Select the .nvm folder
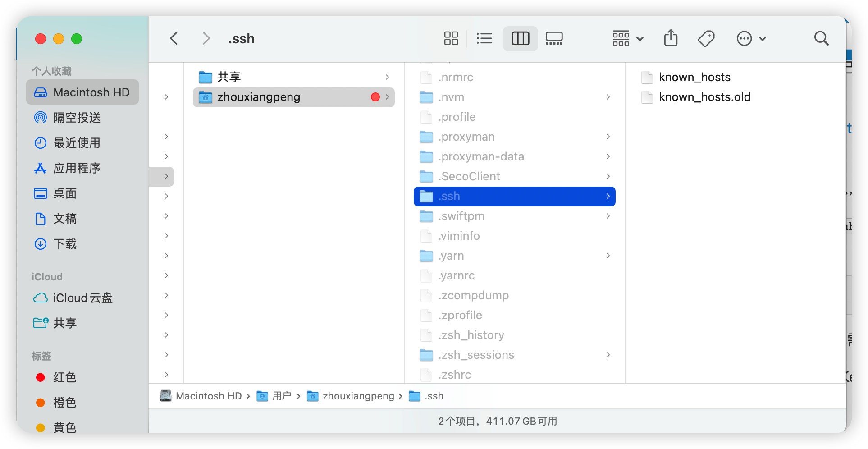 pyautogui.click(x=515, y=97)
